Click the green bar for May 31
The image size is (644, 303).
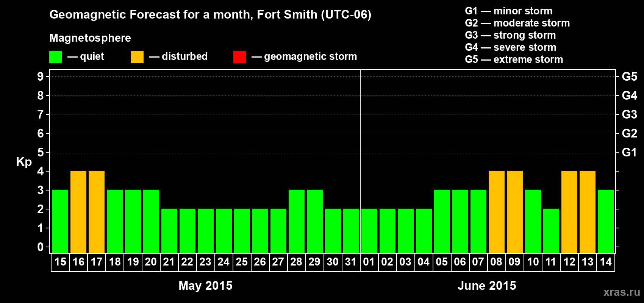pyautogui.click(x=351, y=231)
